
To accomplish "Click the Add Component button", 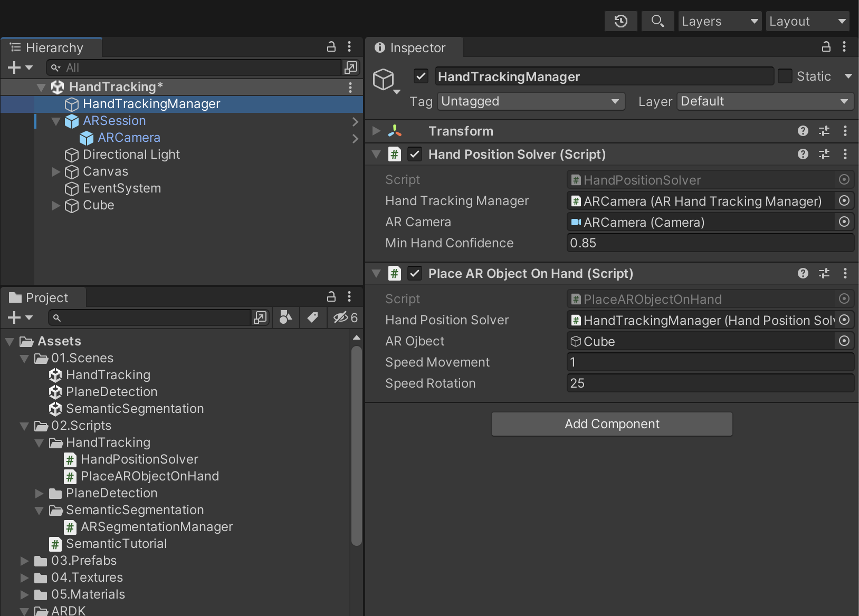I will (x=612, y=424).
